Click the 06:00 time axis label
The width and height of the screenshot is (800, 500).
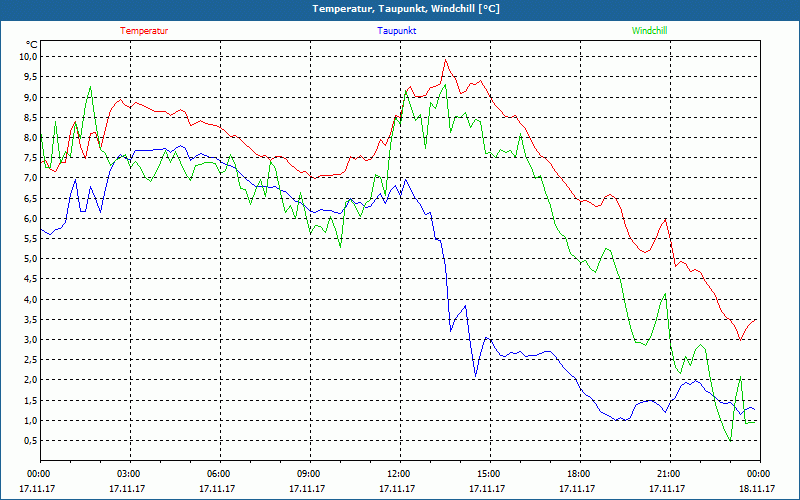[x=219, y=474]
